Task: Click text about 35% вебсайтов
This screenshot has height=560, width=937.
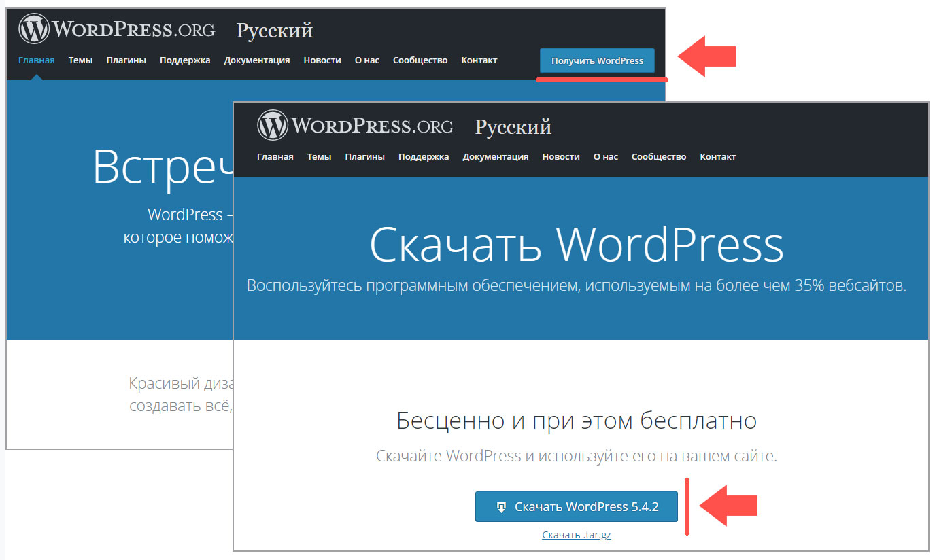Action: point(577,285)
